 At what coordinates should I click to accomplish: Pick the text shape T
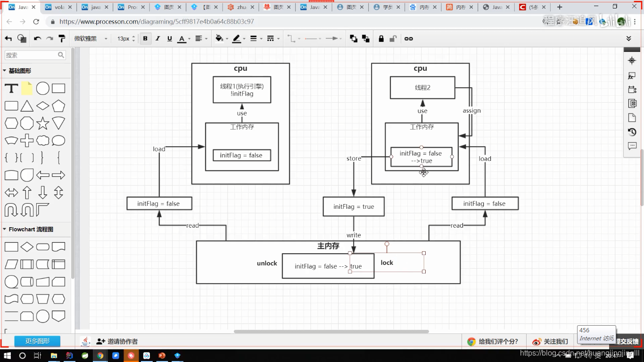11,89
